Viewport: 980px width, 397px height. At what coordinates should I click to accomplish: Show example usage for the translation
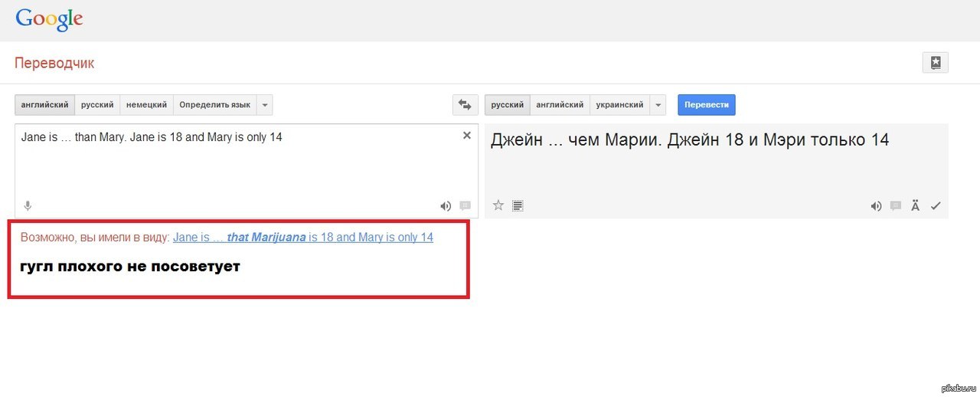(896, 205)
